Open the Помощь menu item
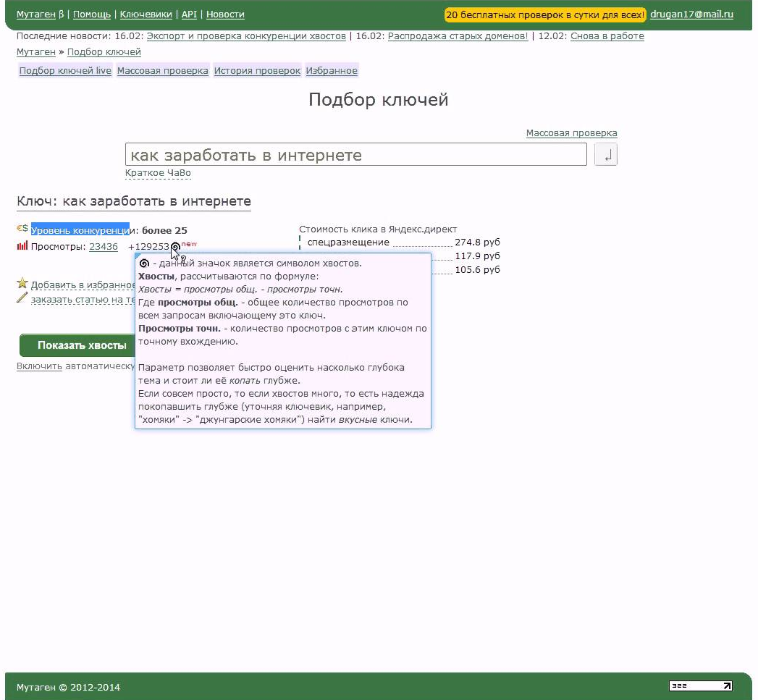Viewport: 758px width, 700px height. pos(92,14)
